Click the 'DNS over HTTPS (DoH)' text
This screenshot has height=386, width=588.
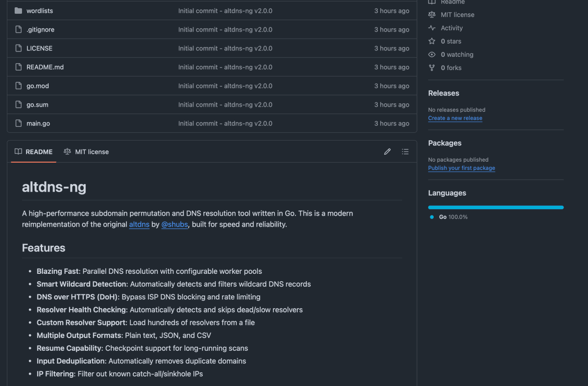click(x=77, y=297)
